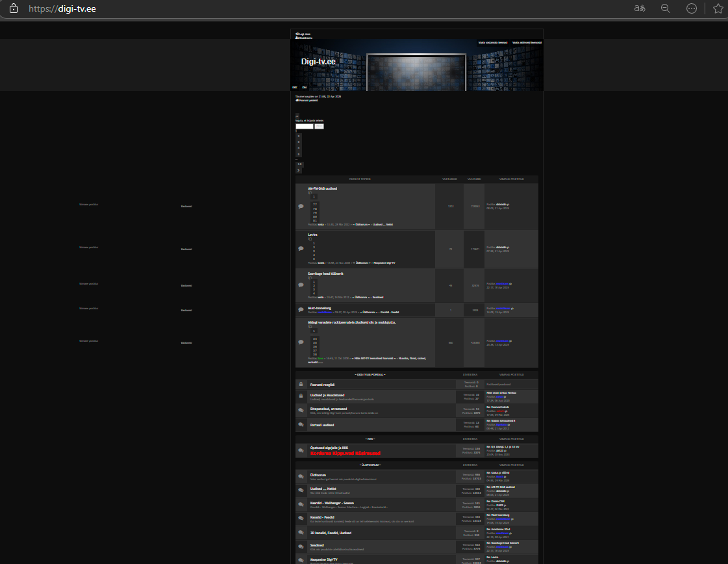The height and width of the screenshot is (564, 728).
Task: Open the Kaardid - Wallbanger - Season forum
Action: 332,503
